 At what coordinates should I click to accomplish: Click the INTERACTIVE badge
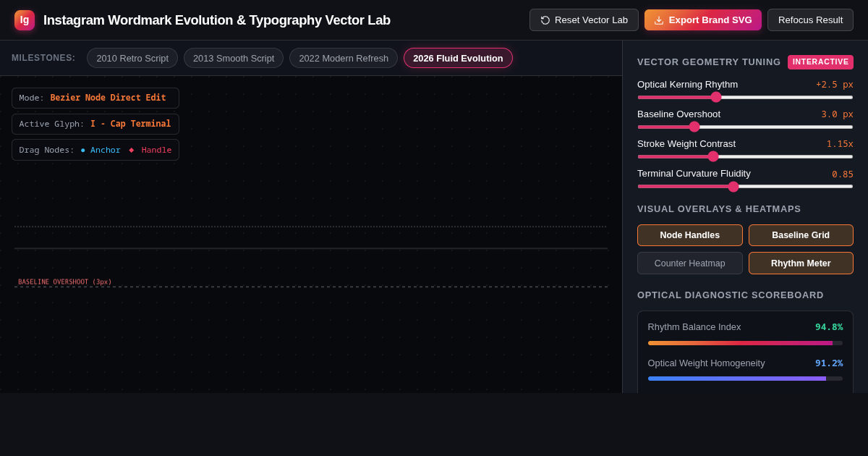pyautogui.click(x=820, y=62)
